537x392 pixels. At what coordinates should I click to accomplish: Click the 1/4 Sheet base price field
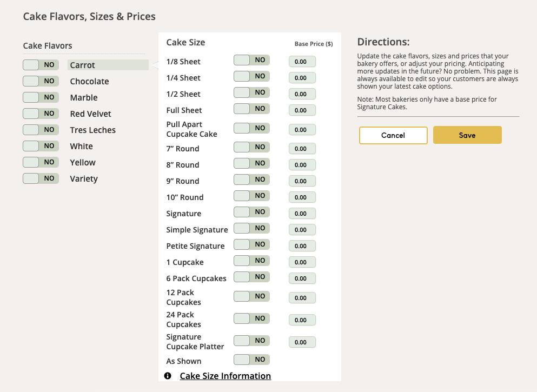(x=302, y=78)
